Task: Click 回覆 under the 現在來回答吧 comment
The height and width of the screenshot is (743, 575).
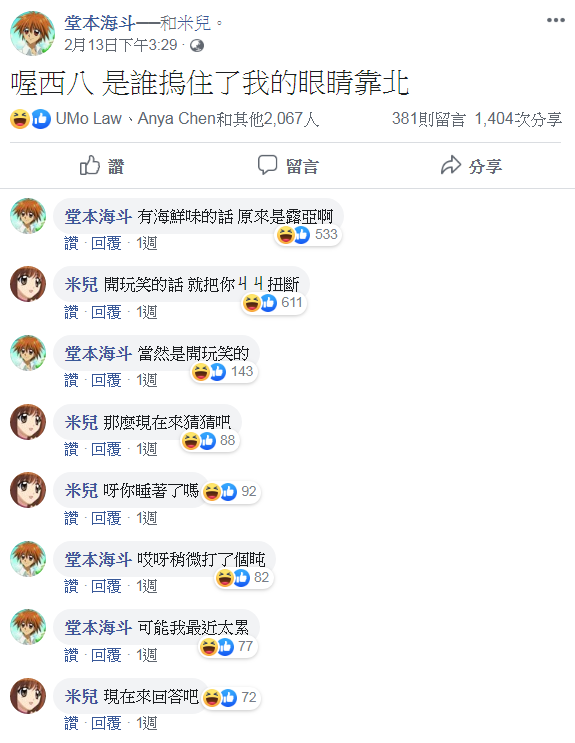Action: click(106, 724)
